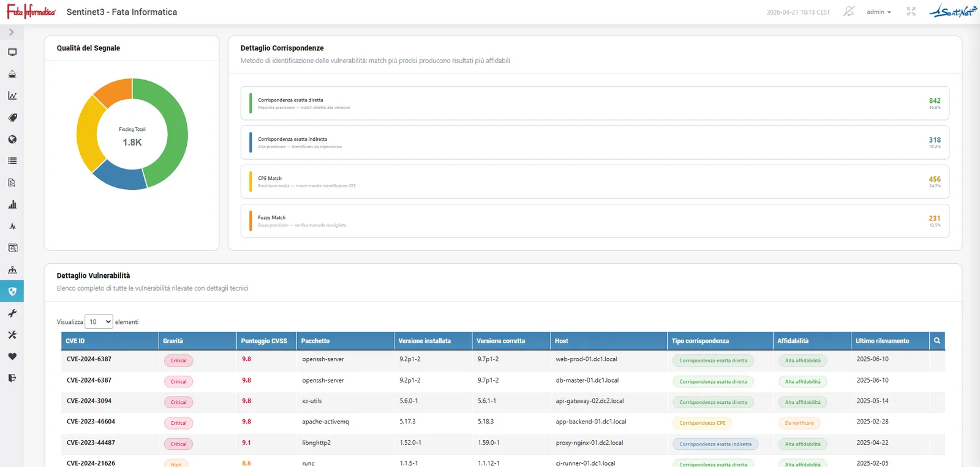Open the wrench icon in the sidebar

(x=12, y=313)
